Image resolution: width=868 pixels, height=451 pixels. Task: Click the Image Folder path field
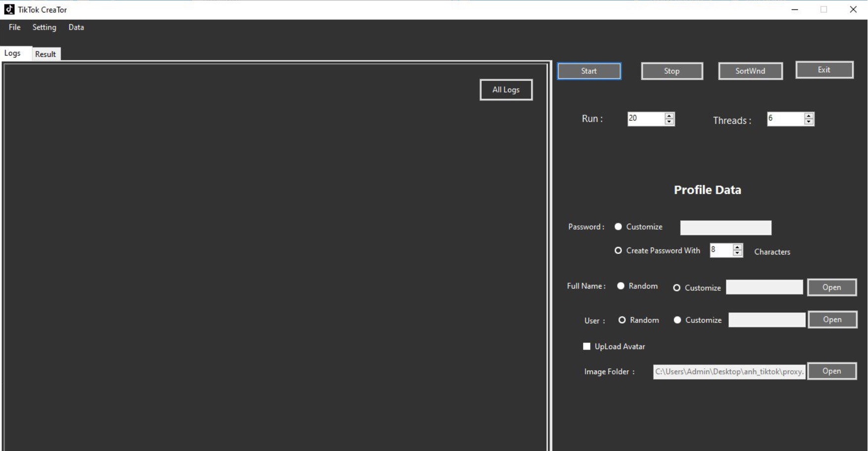tap(729, 372)
